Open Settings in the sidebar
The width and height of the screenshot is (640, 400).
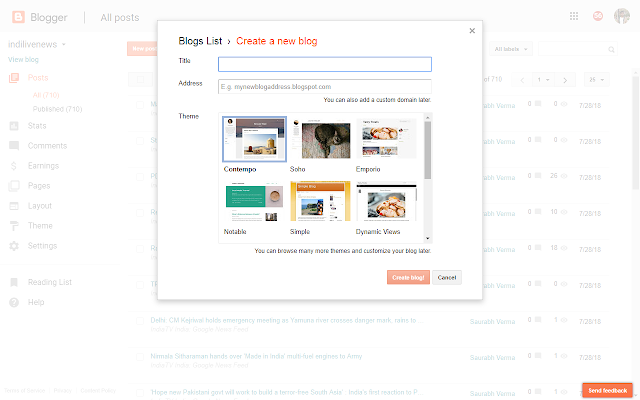pos(42,246)
